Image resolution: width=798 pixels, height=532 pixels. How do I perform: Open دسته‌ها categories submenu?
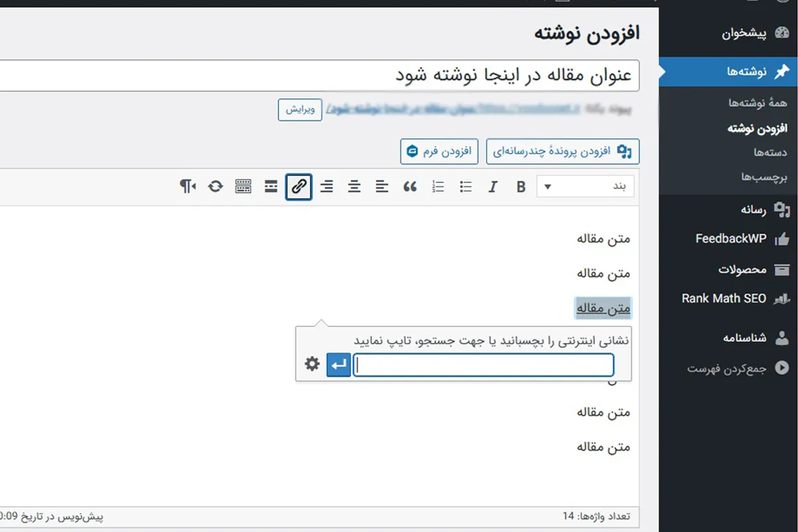[x=770, y=152]
